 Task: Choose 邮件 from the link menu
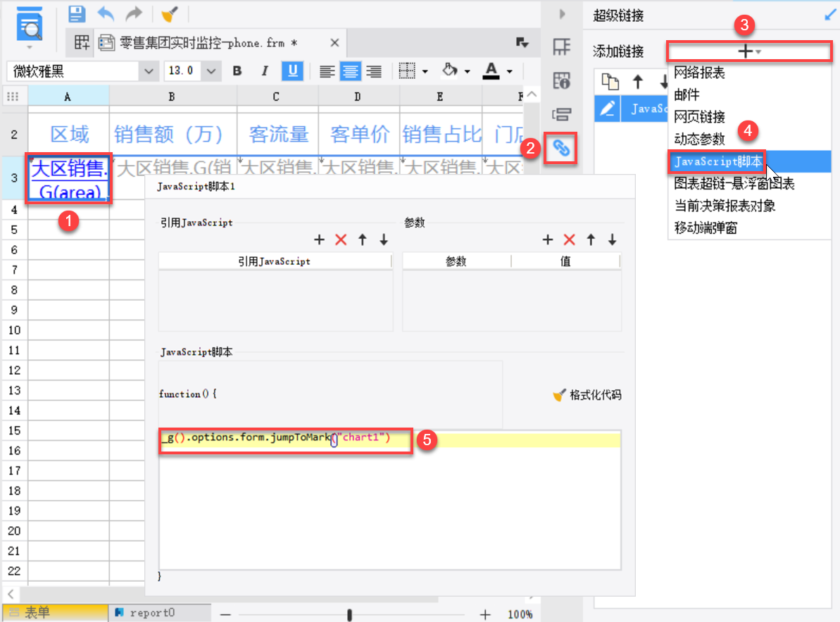[687, 95]
